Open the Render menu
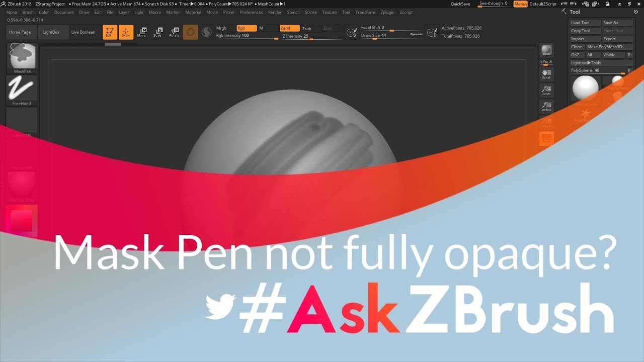 (275, 12)
